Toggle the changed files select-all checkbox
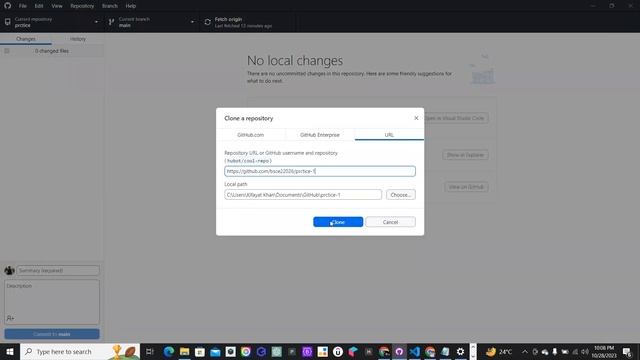The width and height of the screenshot is (640, 360). 7,51
